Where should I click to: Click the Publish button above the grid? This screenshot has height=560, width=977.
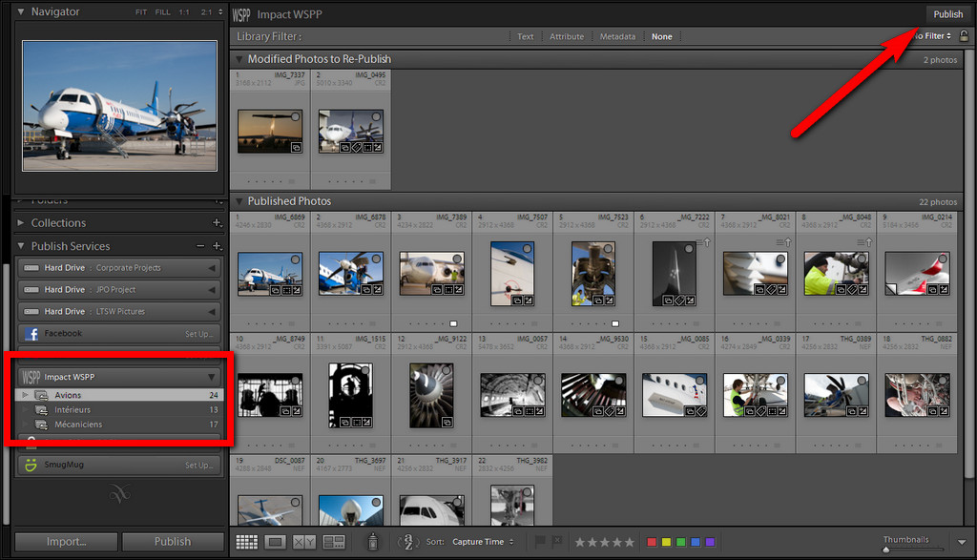click(947, 14)
